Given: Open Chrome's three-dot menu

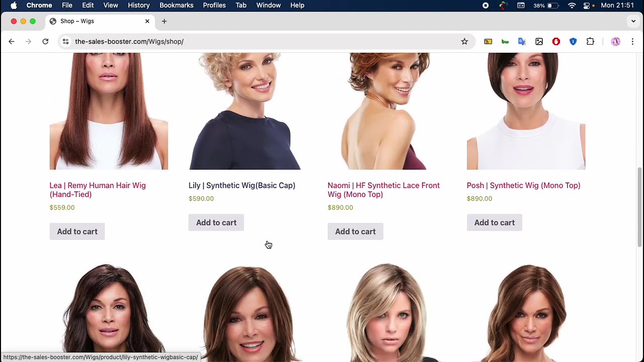Looking at the screenshot, I should [632, 42].
